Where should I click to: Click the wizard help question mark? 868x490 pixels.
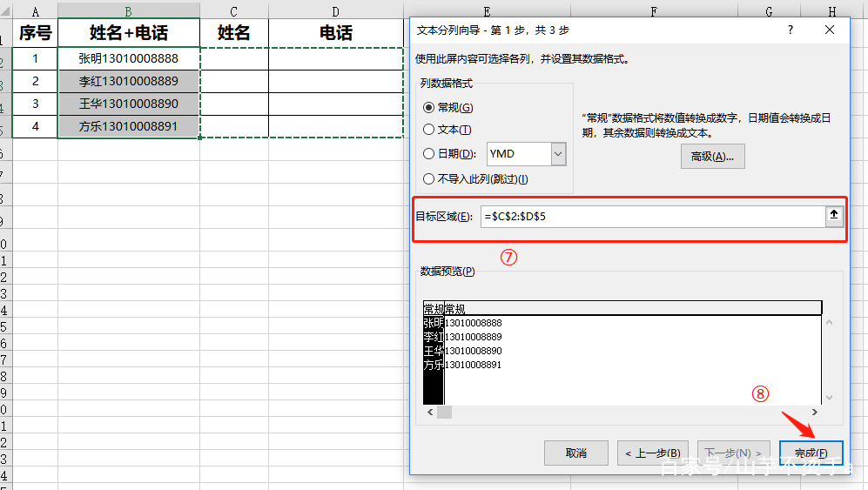tap(790, 30)
